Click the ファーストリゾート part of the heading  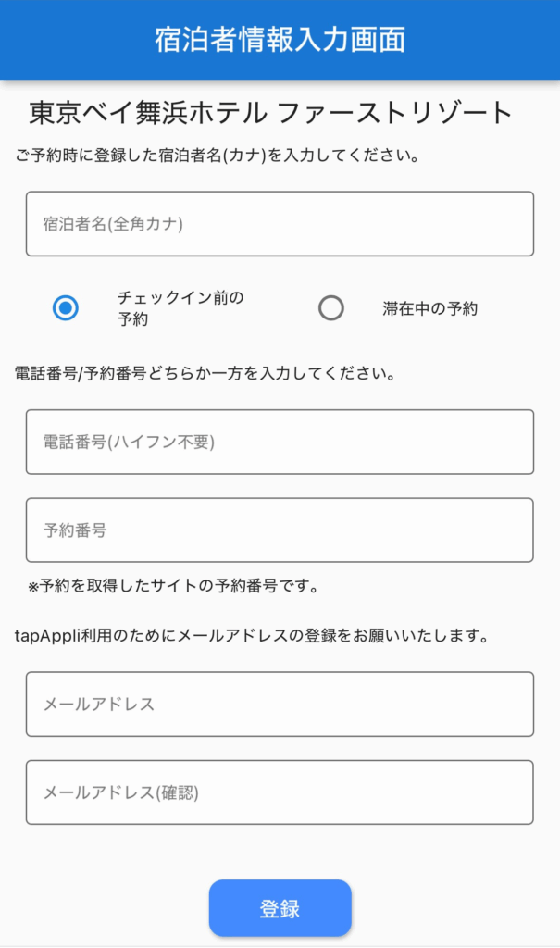(x=395, y=113)
